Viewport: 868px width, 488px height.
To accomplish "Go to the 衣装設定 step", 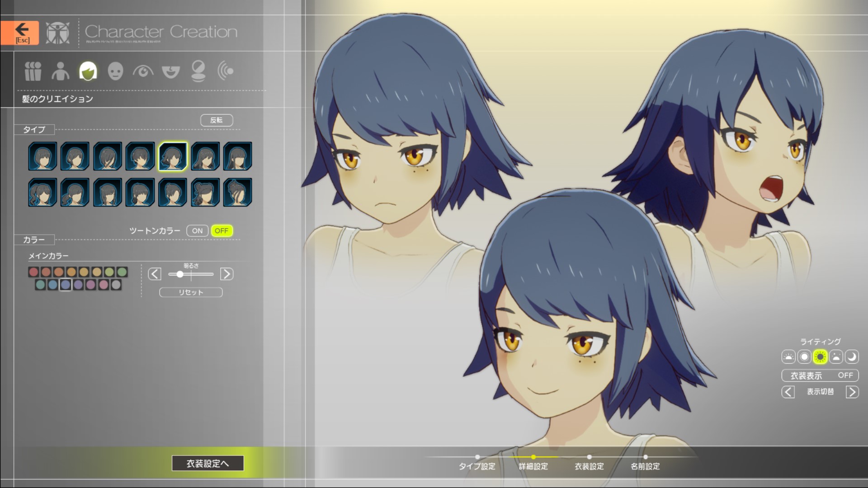I will (589, 466).
